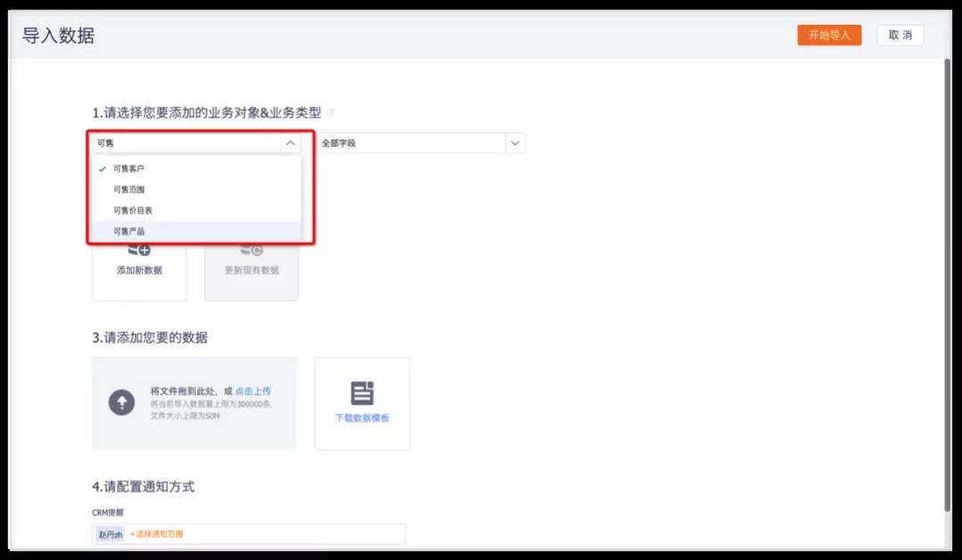Select the 可售客户 option

tap(128, 168)
